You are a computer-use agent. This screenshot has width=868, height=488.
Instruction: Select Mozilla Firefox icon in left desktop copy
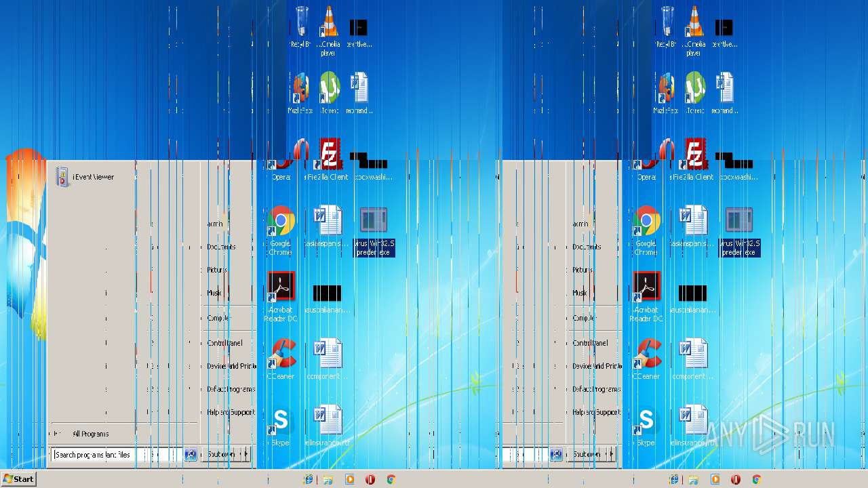[301, 94]
